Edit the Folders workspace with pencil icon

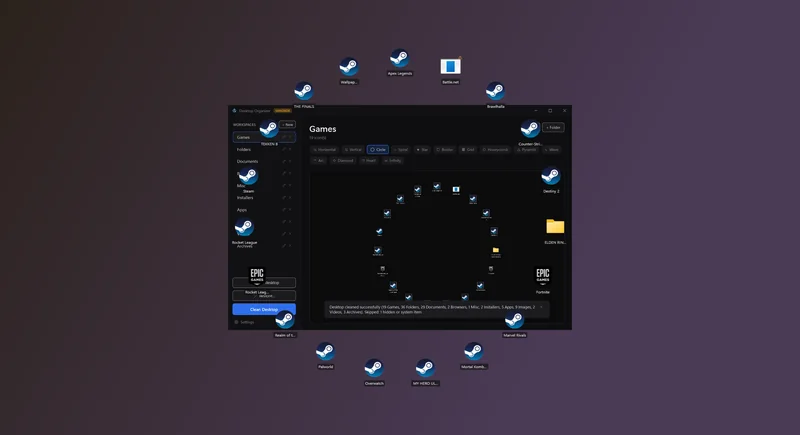[x=284, y=149]
